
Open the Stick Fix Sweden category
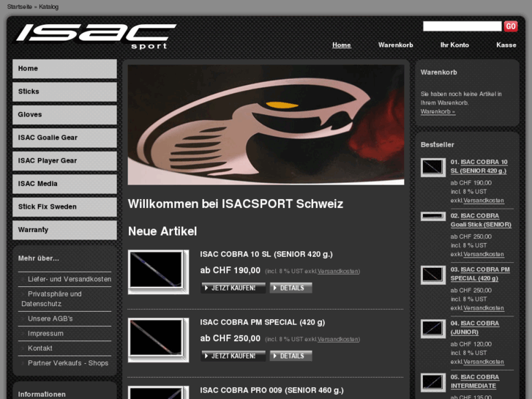coord(64,206)
